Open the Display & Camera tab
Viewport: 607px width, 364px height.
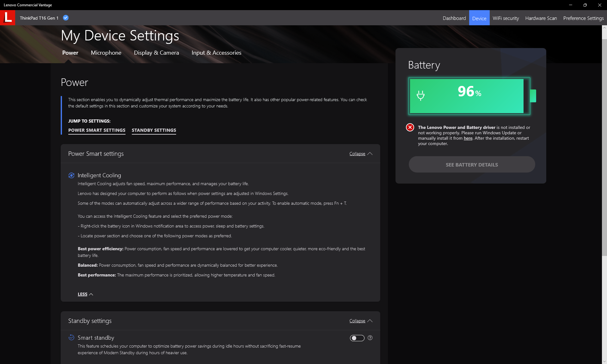[x=156, y=53]
